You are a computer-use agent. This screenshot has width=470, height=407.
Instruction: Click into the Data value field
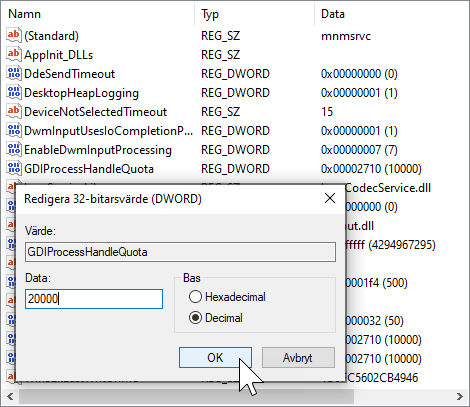click(94, 299)
